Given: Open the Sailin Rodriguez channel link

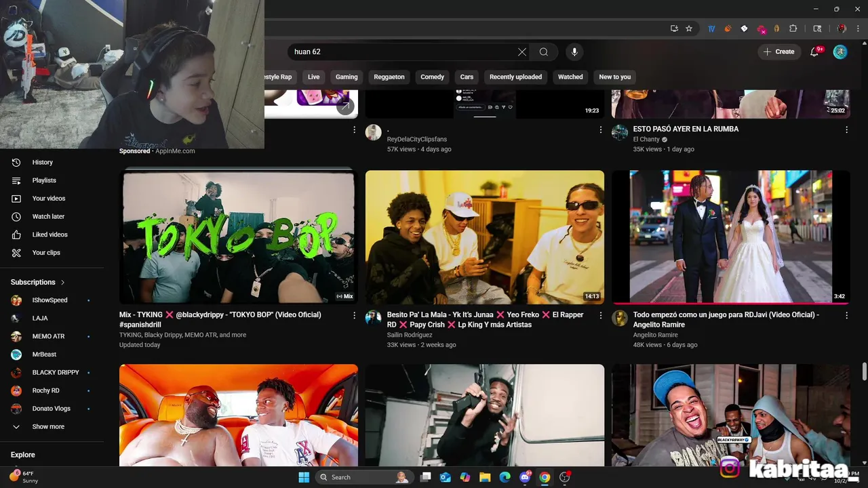Looking at the screenshot, I should click(410, 335).
